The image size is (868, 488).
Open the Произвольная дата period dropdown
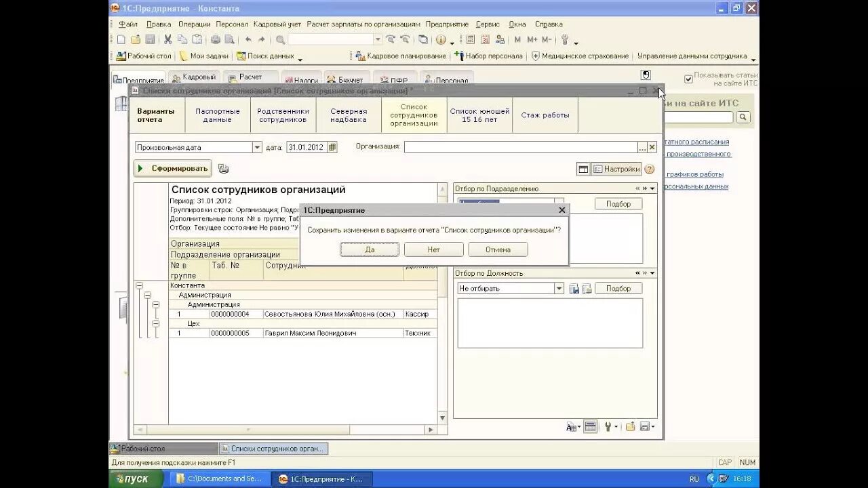257,147
